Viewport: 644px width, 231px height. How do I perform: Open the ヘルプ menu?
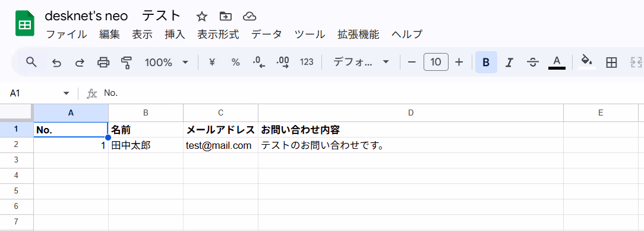[407, 34]
